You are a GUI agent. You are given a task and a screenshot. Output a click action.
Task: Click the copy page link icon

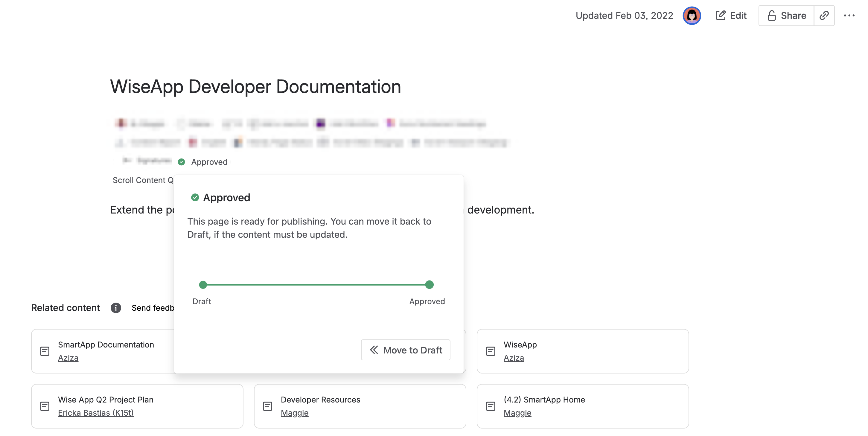[825, 15]
